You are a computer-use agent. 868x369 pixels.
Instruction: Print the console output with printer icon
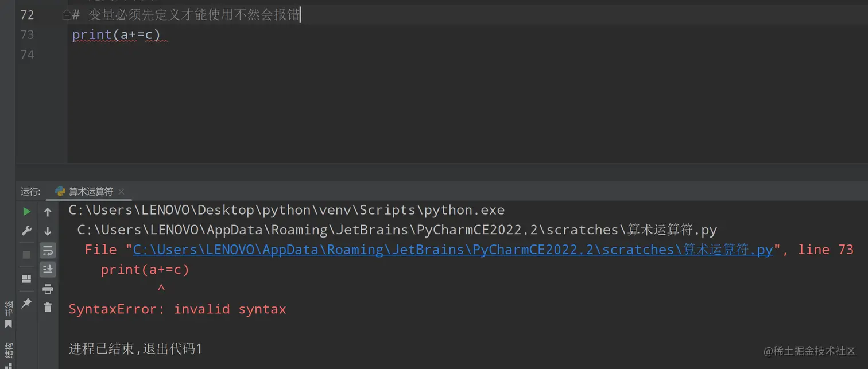click(x=48, y=289)
